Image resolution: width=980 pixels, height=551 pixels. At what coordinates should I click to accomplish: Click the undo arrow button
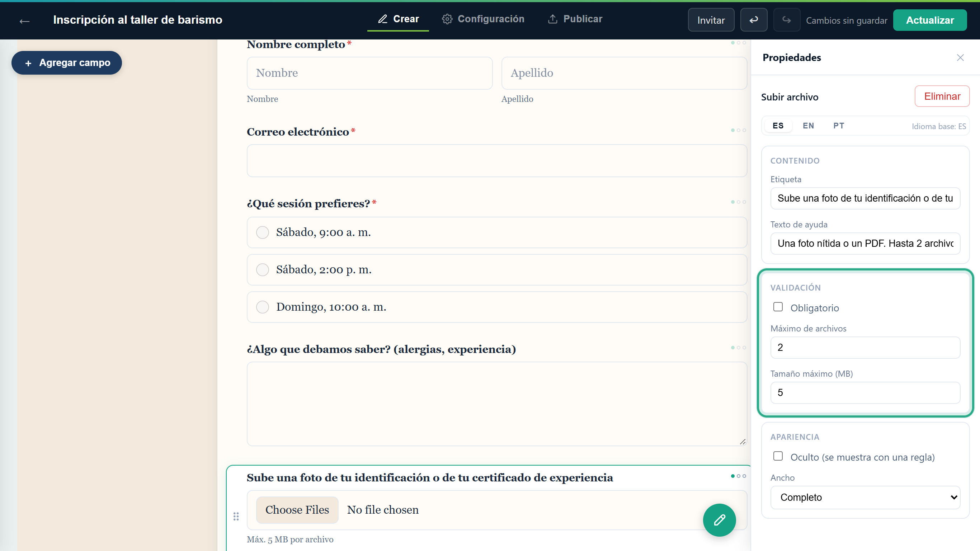coord(753,20)
